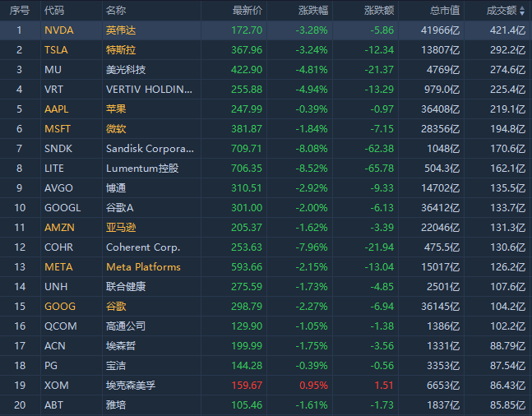Sort by the 最新价 column header
Screen dimensions: 532x416
(x=247, y=11)
